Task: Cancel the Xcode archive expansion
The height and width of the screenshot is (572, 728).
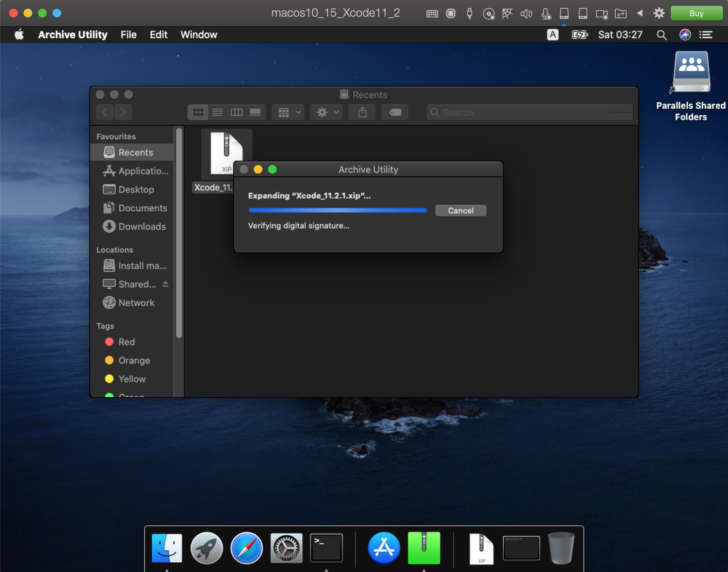Action: click(460, 210)
